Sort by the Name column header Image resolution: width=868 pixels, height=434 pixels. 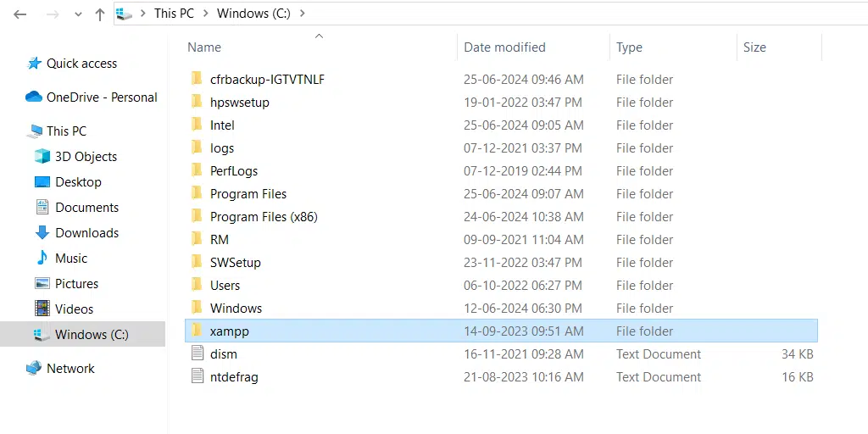[x=204, y=47]
